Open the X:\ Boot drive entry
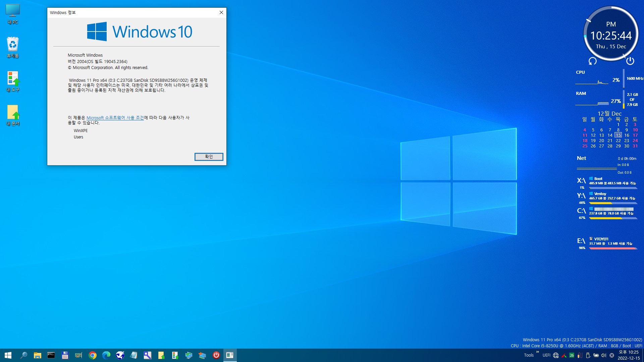 point(607,183)
